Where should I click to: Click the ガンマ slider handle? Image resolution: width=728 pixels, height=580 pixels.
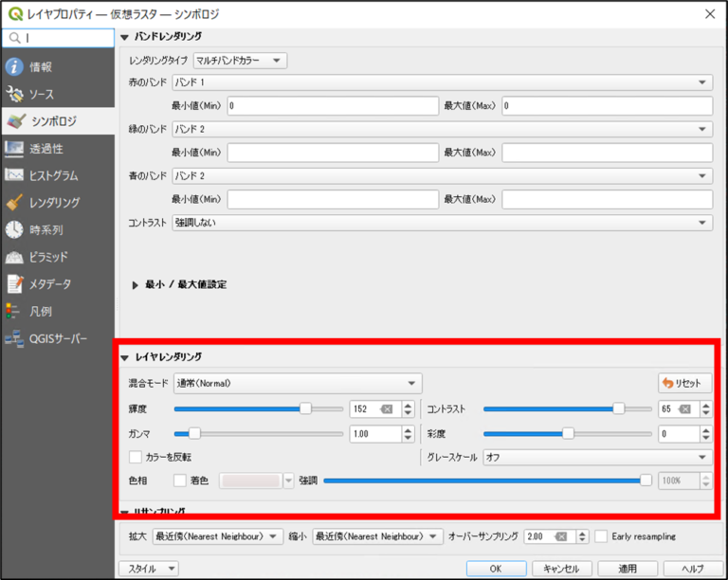pyautogui.click(x=194, y=434)
